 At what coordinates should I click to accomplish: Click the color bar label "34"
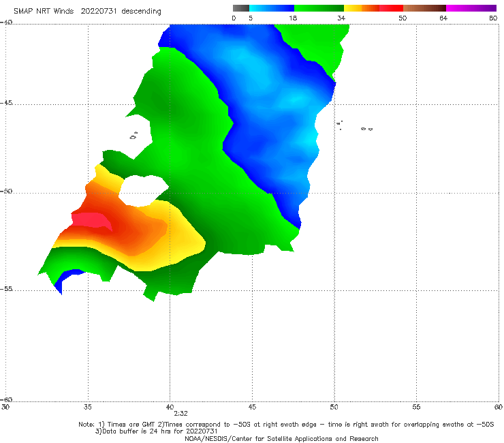point(341,18)
